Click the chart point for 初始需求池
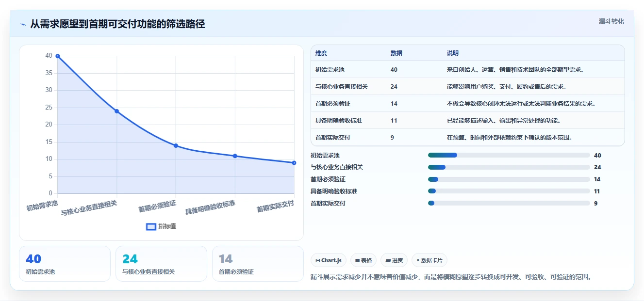This screenshot has width=644, height=301. [58, 56]
